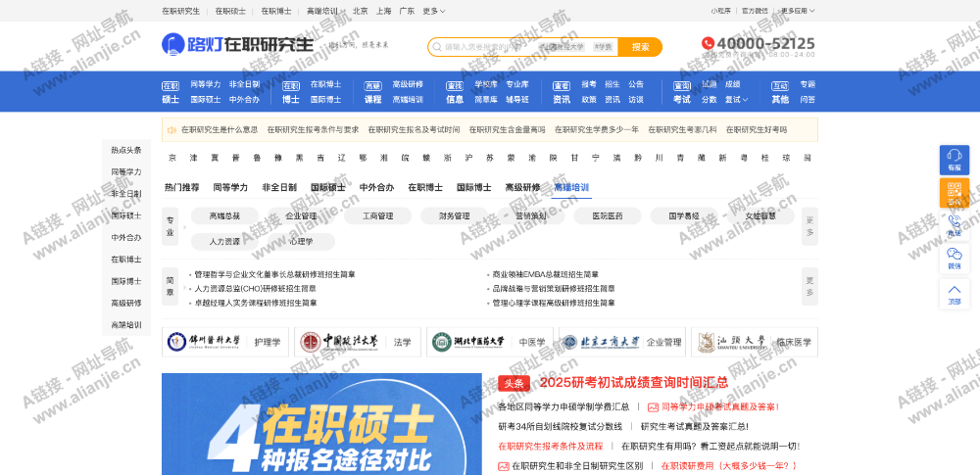Viewport: 980px width, 475px height.
Task: Click the 顶部 back-to-top arrow icon
Action: (x=955, y=294)
